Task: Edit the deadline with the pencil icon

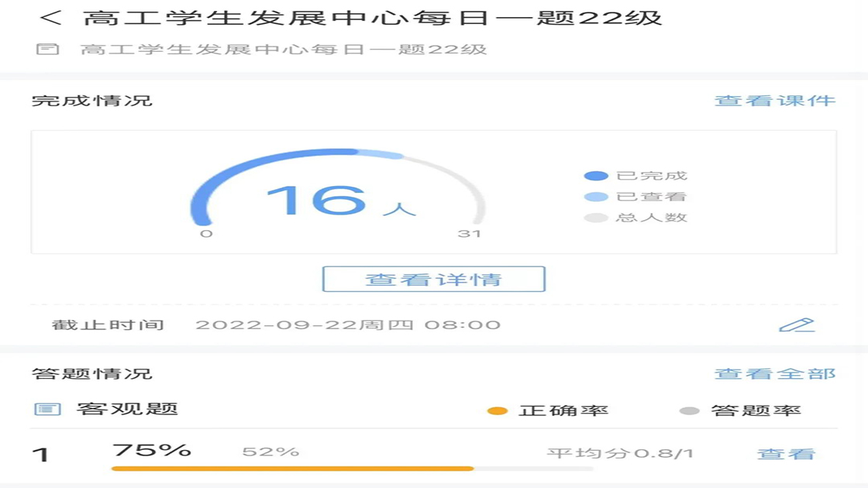Action: [x=797, y=325]
